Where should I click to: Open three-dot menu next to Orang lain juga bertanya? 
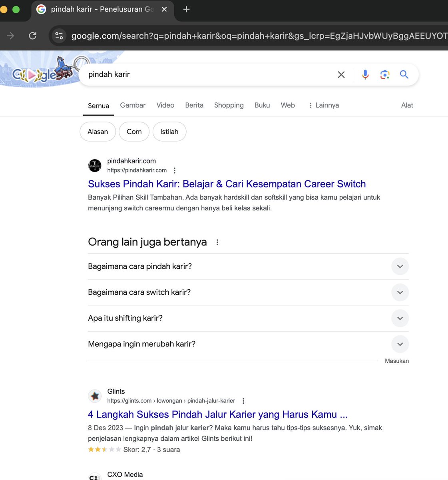[x=217, y=242]
